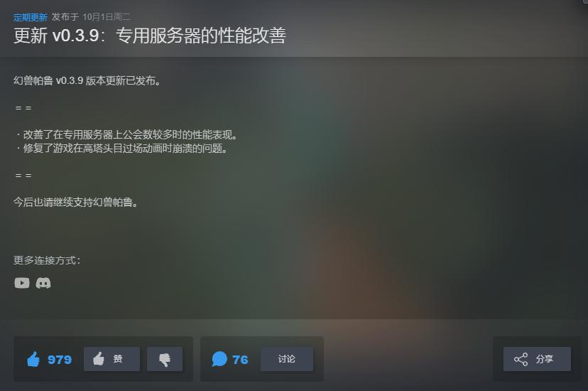Viewport: 588px width, 391px height.
Task: Open the Discord server icon link
Action: coord(43,283)
